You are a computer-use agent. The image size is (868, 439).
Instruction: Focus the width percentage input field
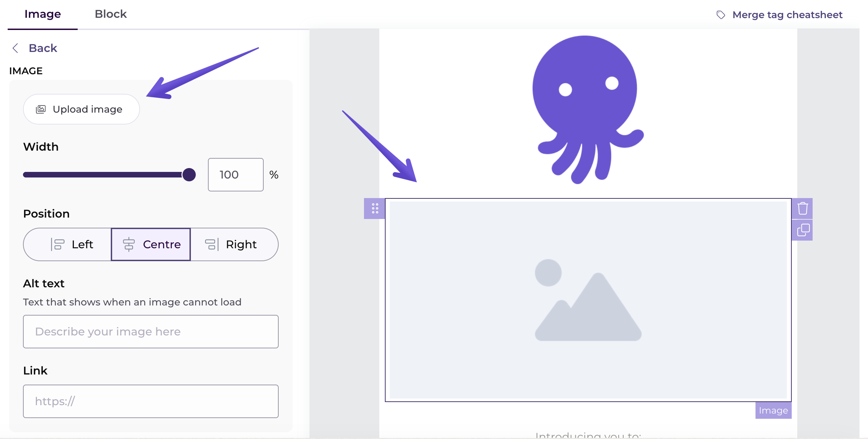235,175
